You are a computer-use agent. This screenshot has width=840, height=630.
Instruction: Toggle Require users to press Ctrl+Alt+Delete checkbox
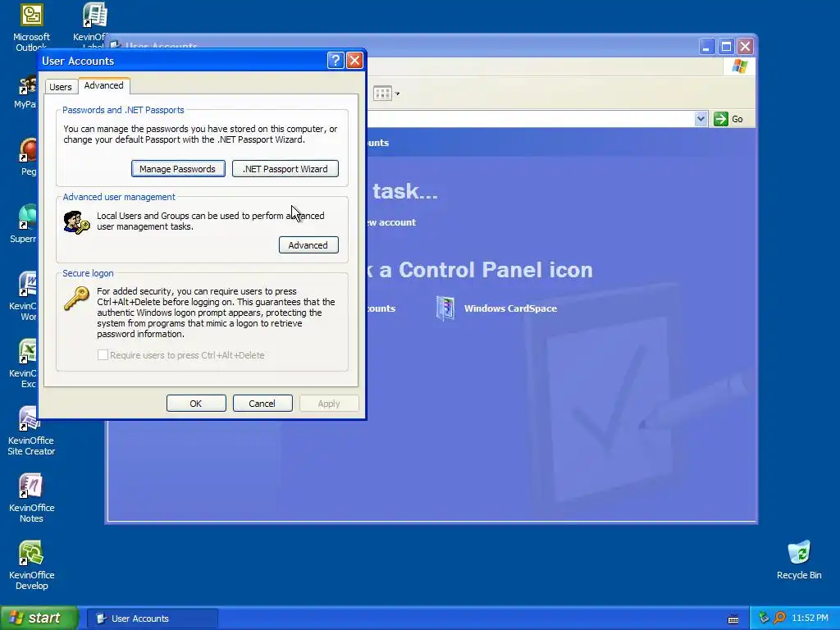pos(103,354)
